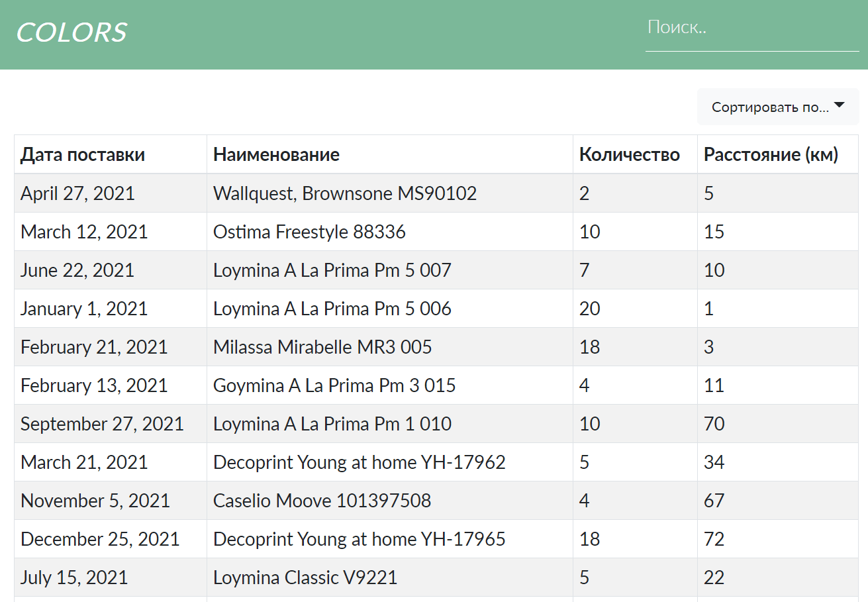The height and width of the screenshot is (602, 868).
Task: Click quantity 7 in June 22 row
Action: [636, 270]
